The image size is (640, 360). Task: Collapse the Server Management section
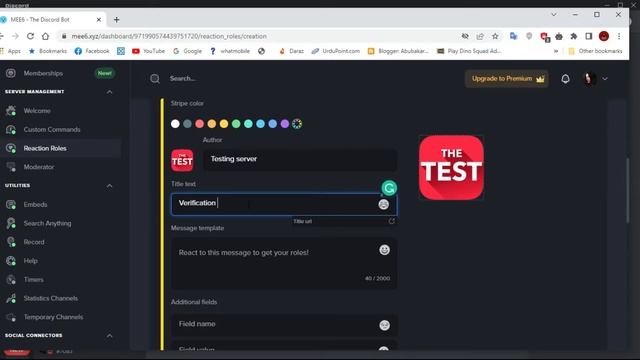pyautogui.click(x=109, y=92)
